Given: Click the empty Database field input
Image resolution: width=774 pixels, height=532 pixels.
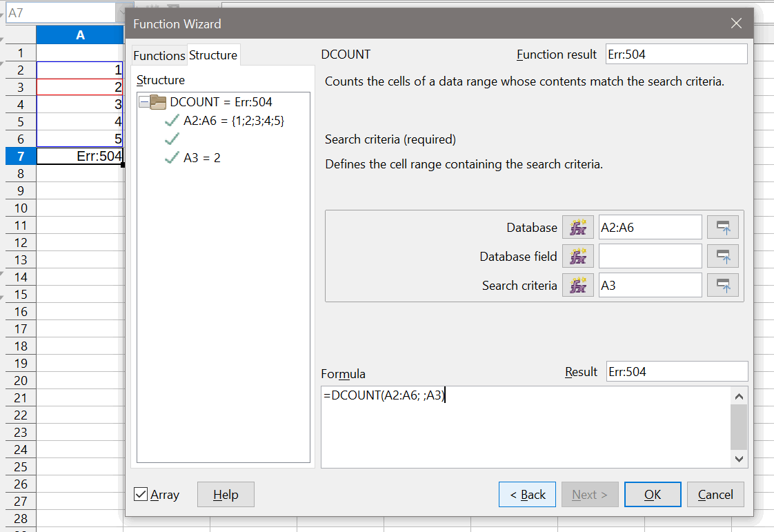Looking at the screenshot, I should click(x=650, y=256).
